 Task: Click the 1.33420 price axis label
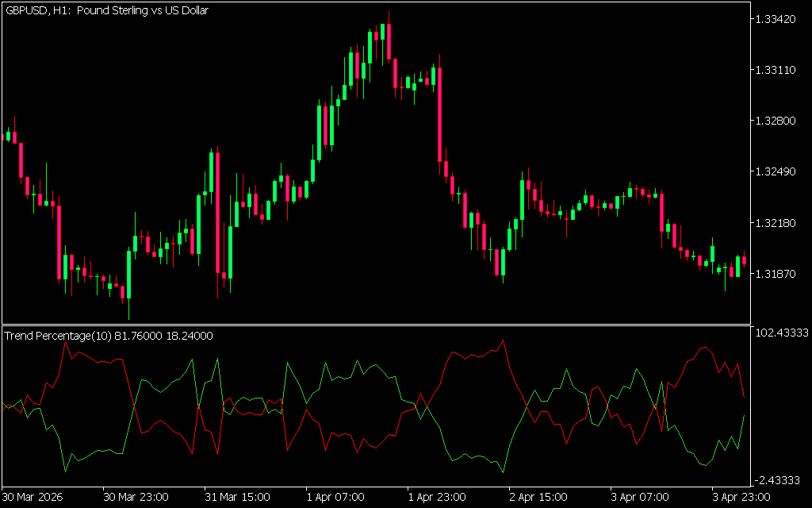click(x=778, y=19)
